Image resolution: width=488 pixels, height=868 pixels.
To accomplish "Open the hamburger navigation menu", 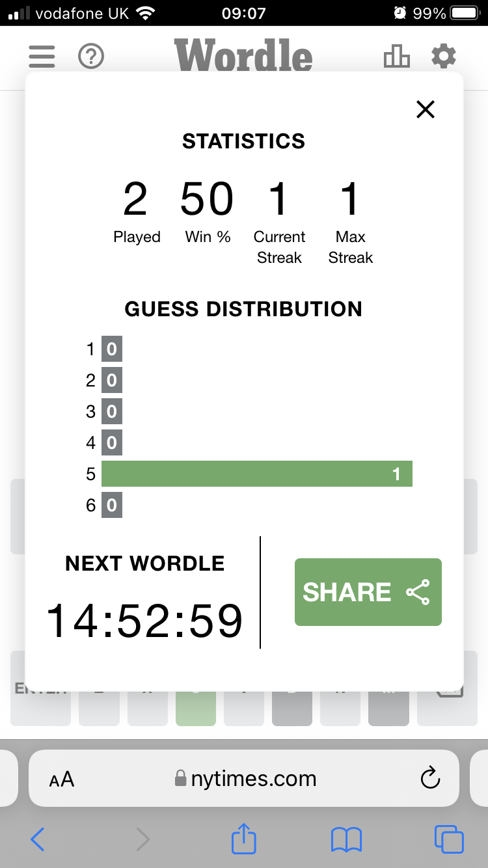I will [x=42, y=57].
